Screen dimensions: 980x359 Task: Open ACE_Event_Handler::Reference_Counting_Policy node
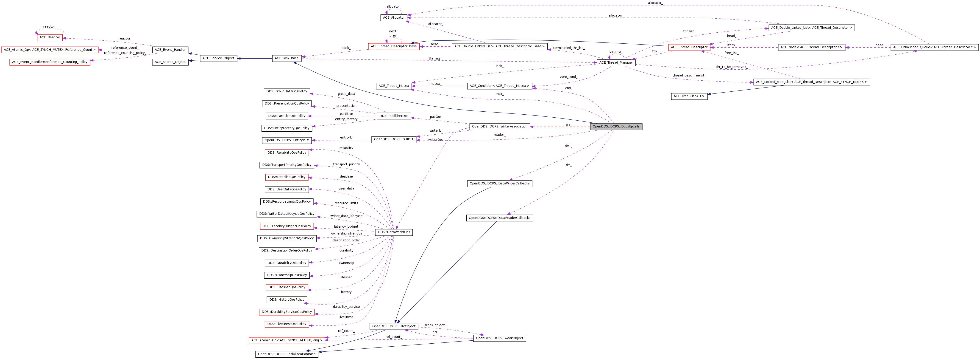click(50, 62)
